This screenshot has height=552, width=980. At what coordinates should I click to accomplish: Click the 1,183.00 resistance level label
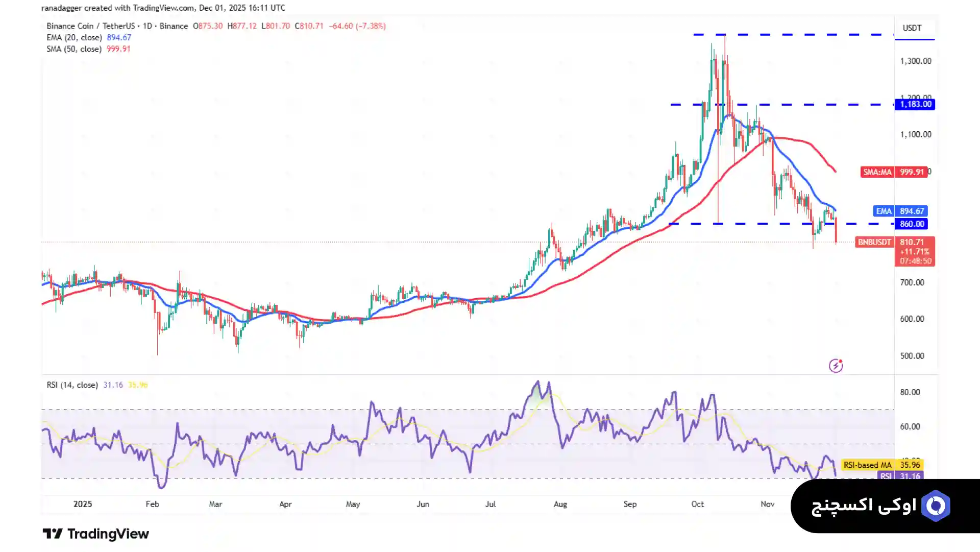915,105
